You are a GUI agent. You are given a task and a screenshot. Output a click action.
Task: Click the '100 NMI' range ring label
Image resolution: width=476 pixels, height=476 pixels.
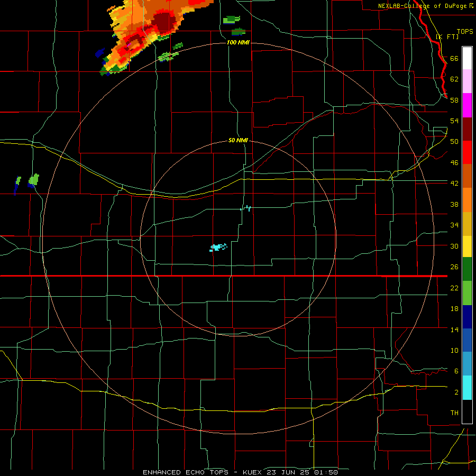238,42
